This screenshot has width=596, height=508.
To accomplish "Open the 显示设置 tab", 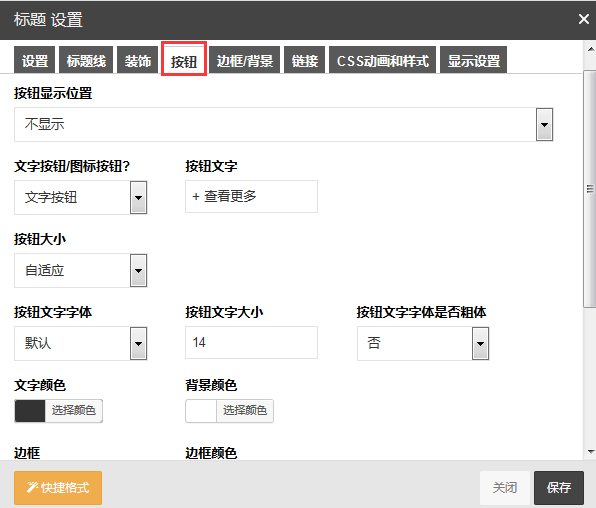I will [474, 60].
